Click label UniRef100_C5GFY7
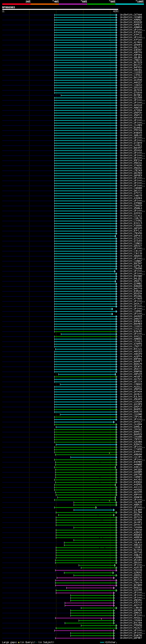This screenshot has height=644, width=146. [131, 347]
